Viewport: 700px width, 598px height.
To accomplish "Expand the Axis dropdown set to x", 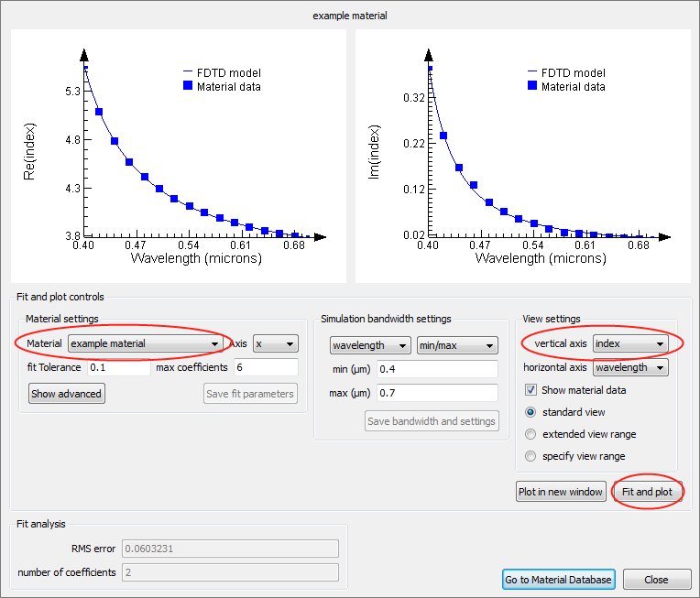I will (276, 344).
